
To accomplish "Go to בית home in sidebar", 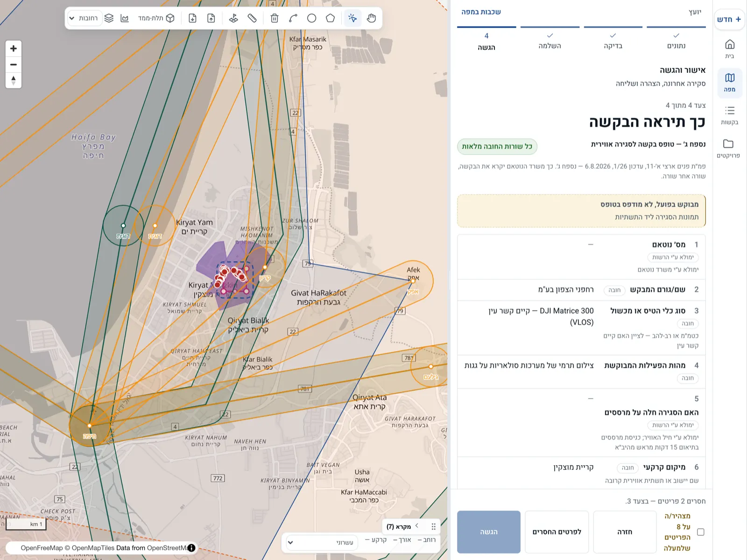I will [x=730, y=49].
